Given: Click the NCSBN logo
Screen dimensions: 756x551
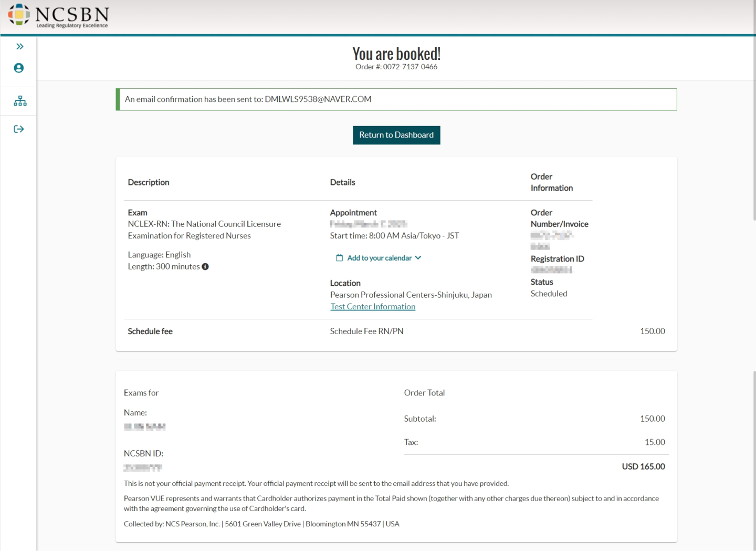Looking at the screenshot, I should click(x=58, y=15).
